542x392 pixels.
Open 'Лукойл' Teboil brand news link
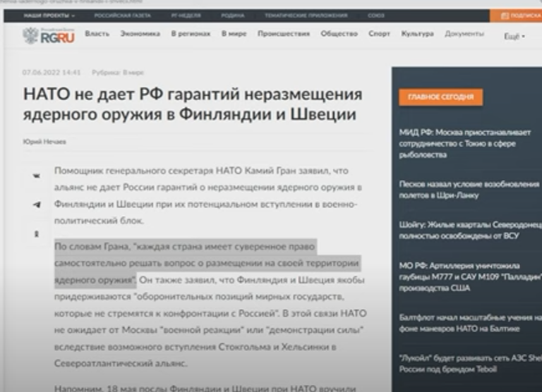point(467,363)
